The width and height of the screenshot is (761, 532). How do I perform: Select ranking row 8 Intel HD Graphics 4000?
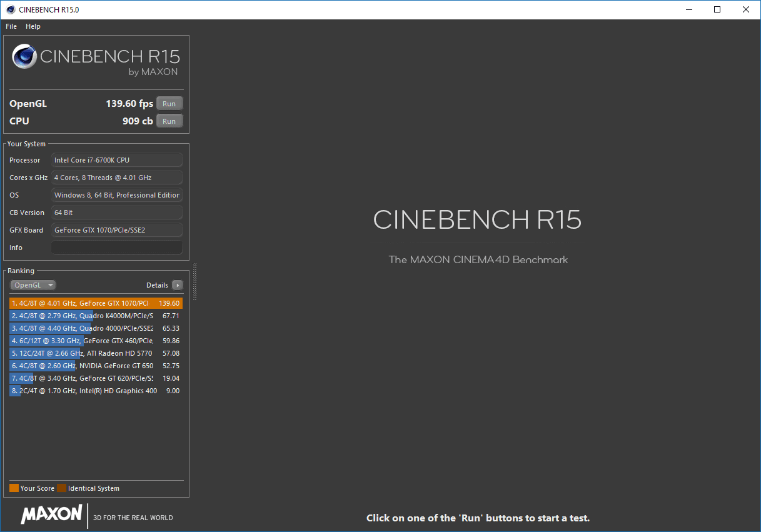click(96, 391)
